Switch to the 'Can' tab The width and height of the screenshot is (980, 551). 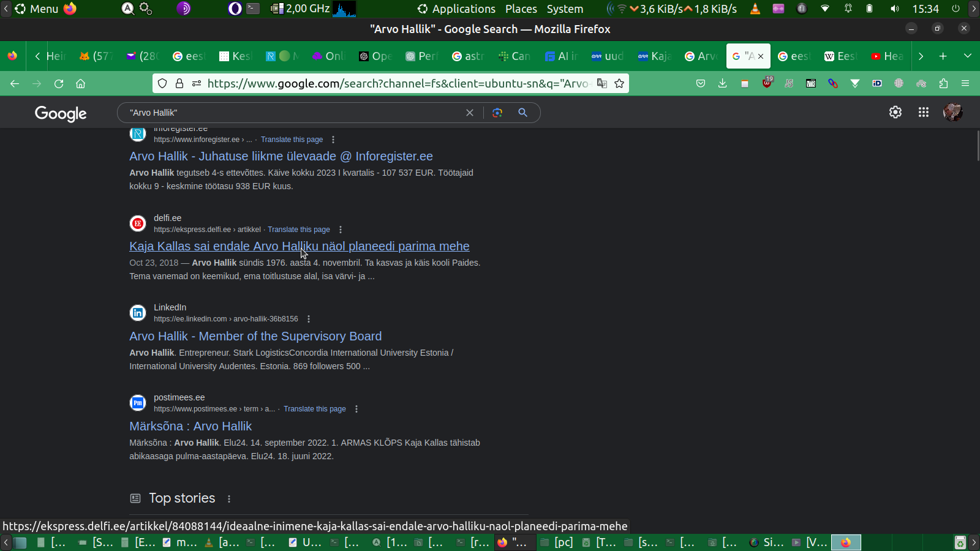point(514,56)
